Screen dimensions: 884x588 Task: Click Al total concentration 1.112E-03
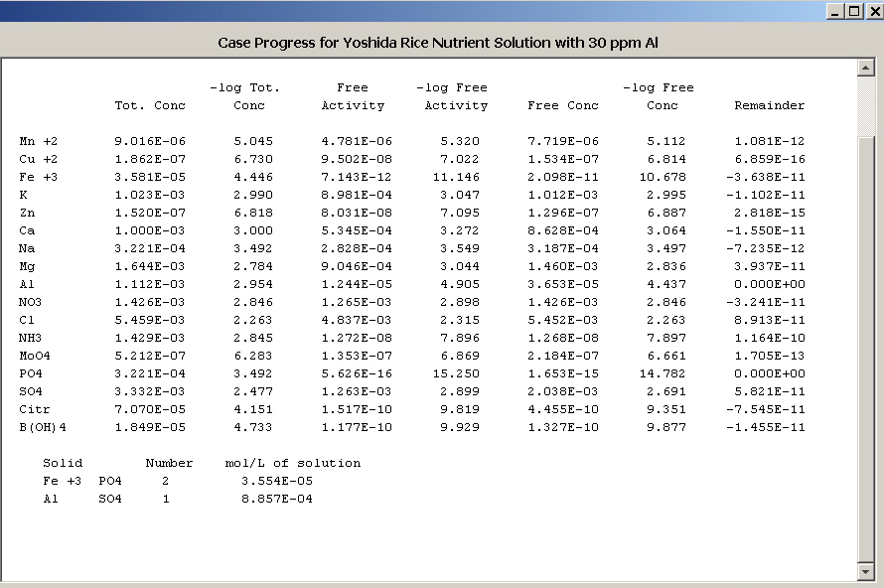(x=150, y=284)
